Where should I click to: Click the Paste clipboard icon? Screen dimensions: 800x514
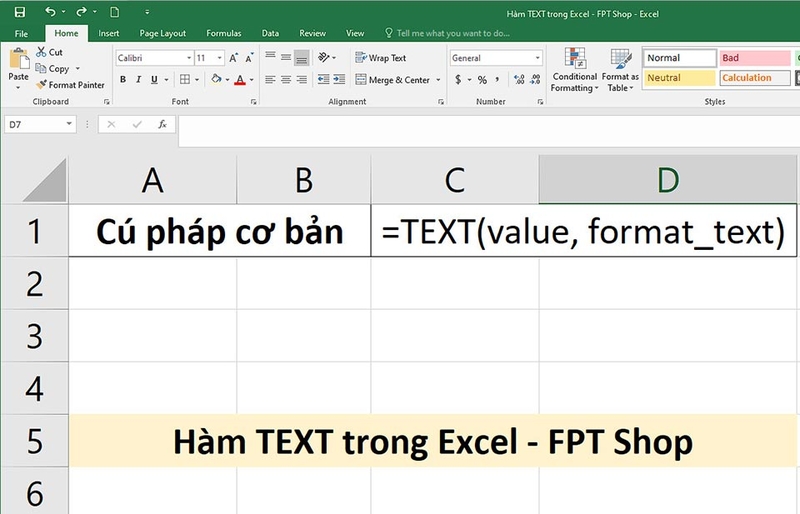(19, 60)
